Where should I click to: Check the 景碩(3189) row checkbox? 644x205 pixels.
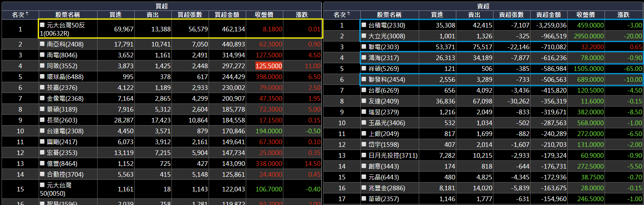[x=42, y=109]
